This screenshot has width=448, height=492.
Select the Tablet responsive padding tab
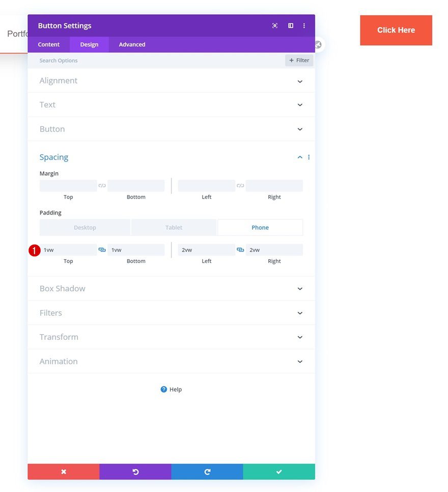click(174, 227)
